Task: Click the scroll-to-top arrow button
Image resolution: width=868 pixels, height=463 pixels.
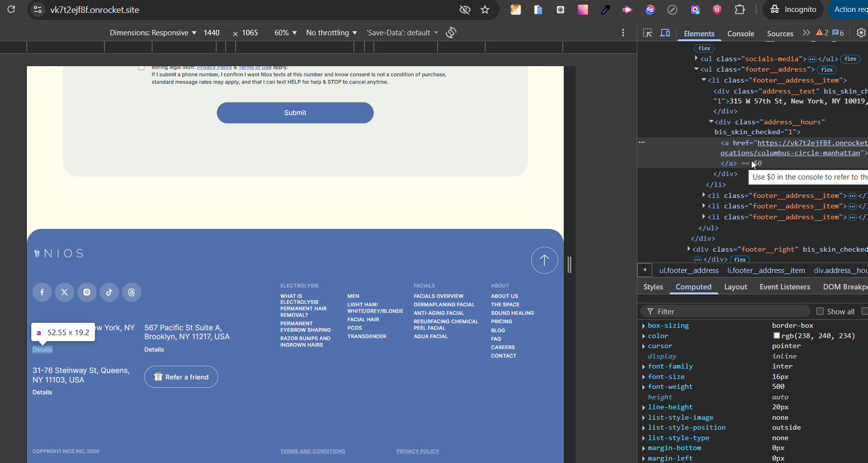Action: pos(544,260)
